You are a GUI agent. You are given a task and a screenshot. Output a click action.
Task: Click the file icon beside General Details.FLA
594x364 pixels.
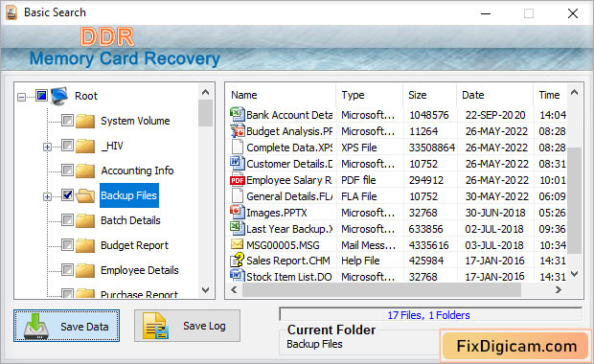click(238, 195)
